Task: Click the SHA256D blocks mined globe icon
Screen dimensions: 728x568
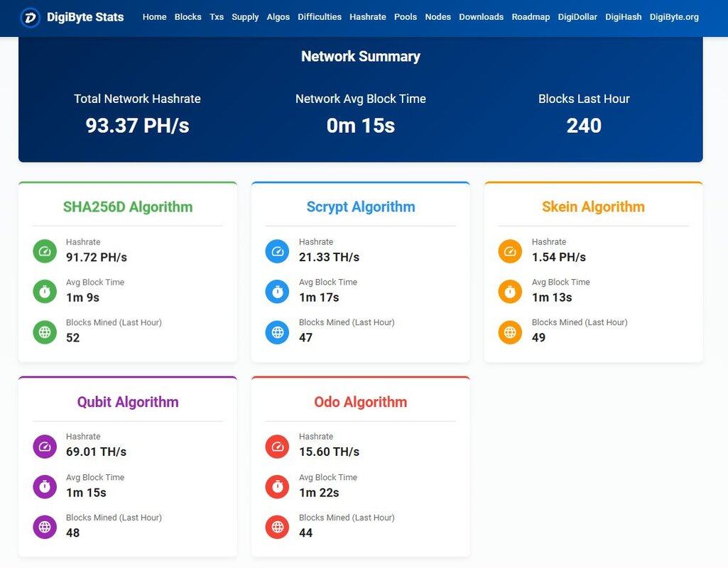Action: [45, 332]
